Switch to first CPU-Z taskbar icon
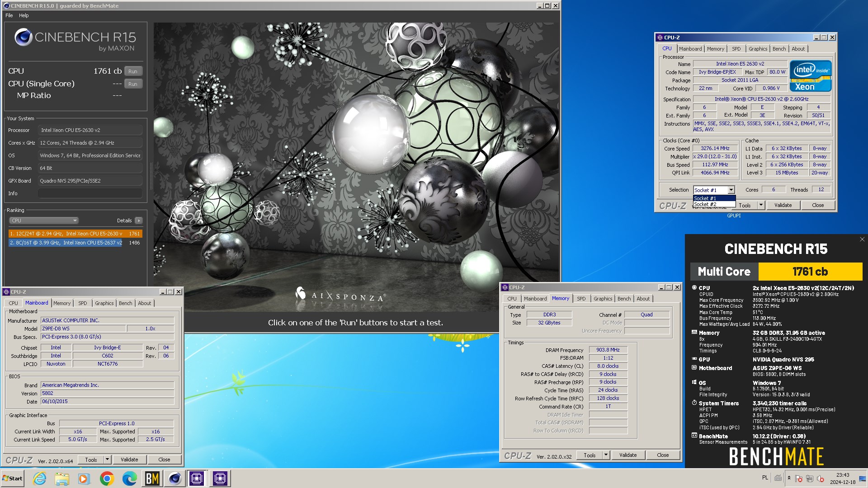868x488 pixels. (x=197, y=479)
